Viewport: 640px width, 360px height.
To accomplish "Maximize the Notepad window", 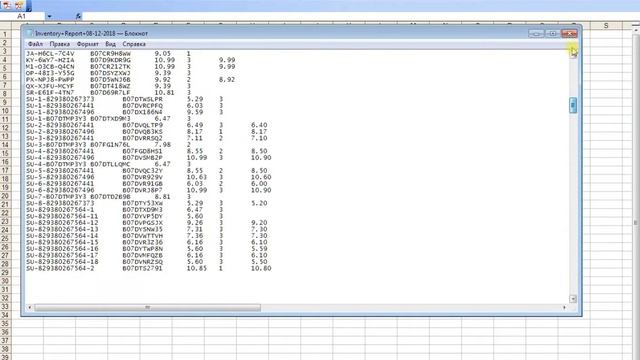I will (x=553, y=33).
